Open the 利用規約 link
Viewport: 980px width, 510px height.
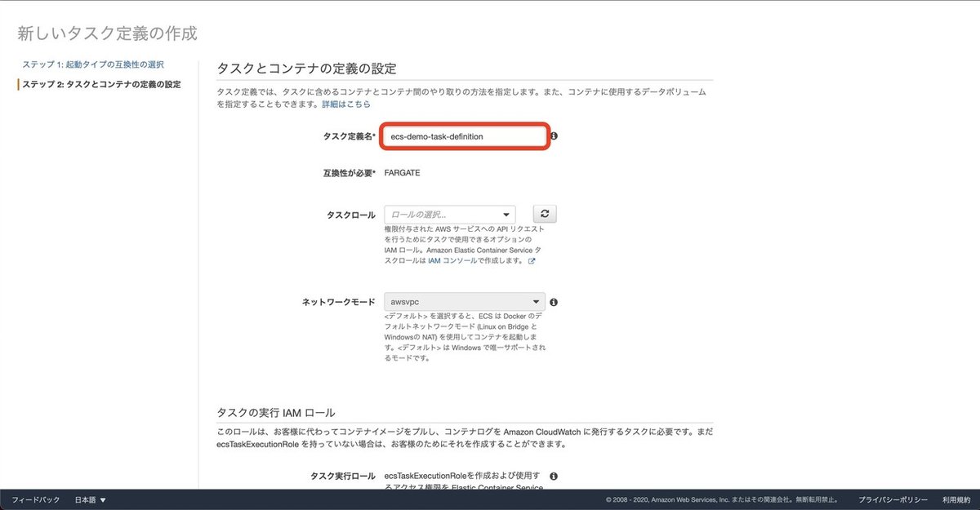click(955, 500)
